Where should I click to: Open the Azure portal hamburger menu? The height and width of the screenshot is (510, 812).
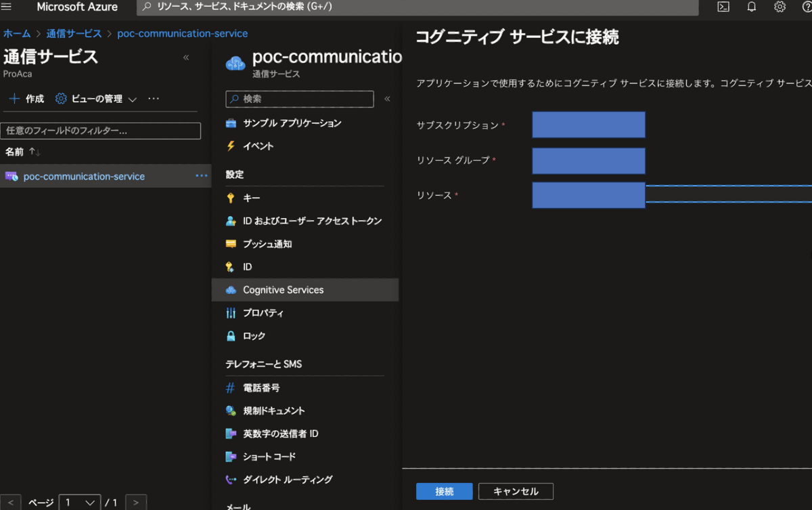pos(7,7)
